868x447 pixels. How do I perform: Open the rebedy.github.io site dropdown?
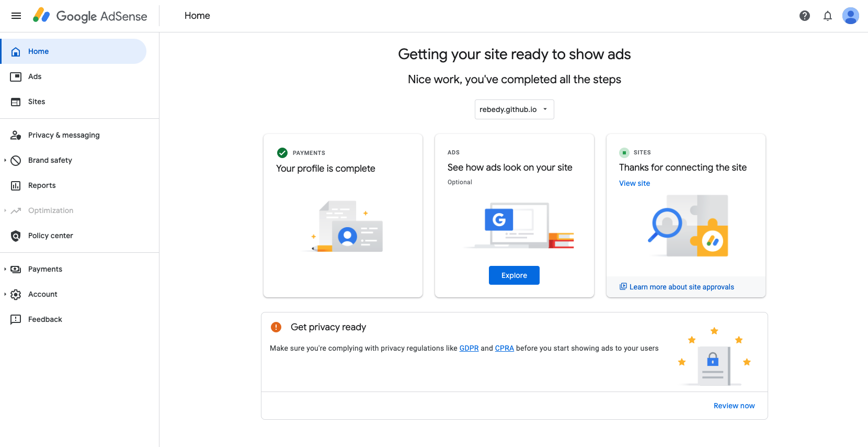click(514, 109)
